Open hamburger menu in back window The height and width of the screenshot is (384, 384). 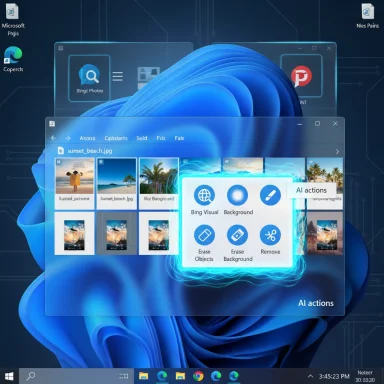(117, 76)
